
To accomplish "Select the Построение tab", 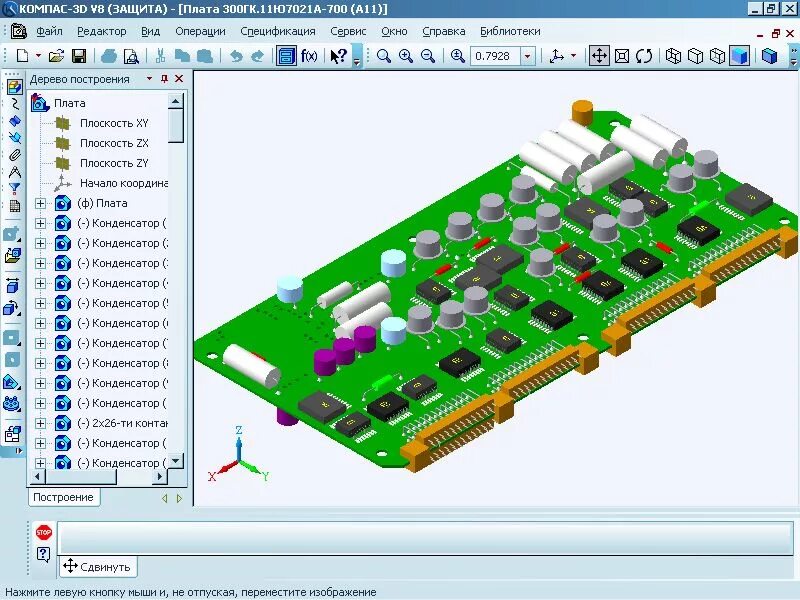I will tap(63, 497).
